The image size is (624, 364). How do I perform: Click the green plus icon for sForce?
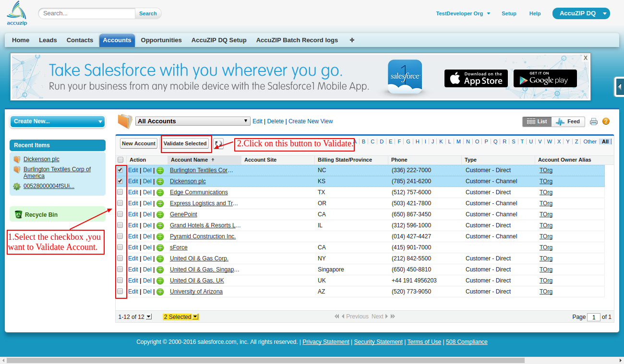point(160,247)
